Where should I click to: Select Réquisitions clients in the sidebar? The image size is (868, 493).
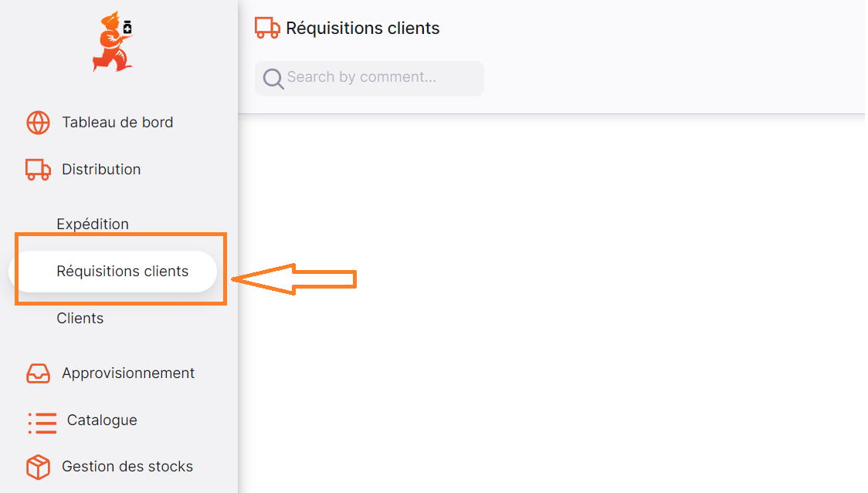tap(113, 272)
